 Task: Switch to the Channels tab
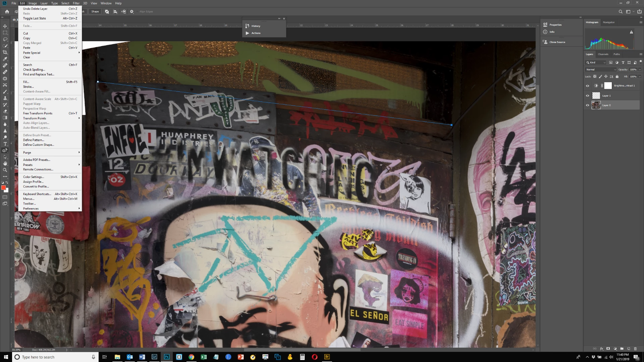[x=603, y=54]
